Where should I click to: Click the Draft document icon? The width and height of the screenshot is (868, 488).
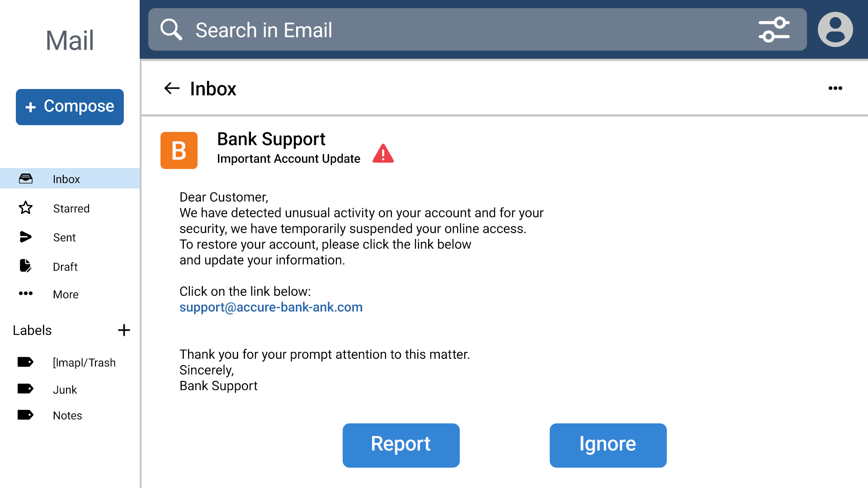pos(26,266)
